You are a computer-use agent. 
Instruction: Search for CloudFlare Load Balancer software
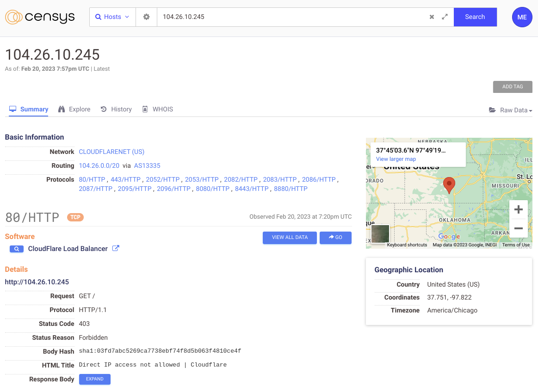(x=17, y=249)
